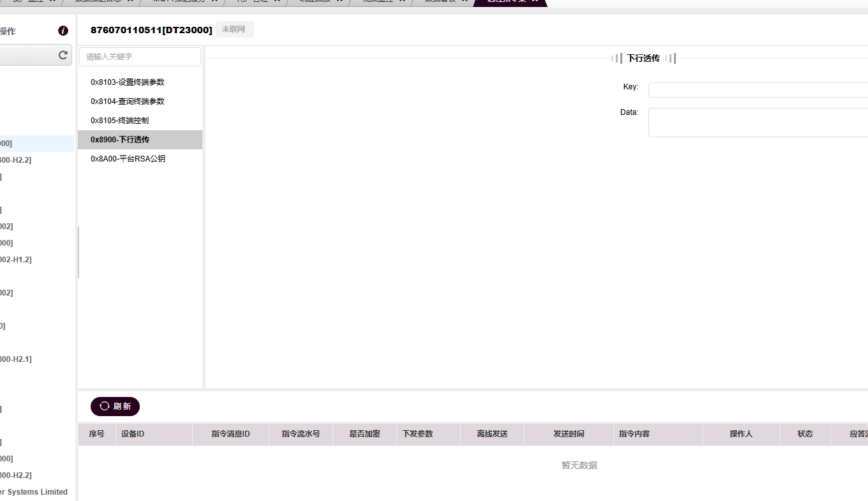The height and width of the screenshot is (501, 868).
Task: Open the 0x8105-终端控制 command
Action: click(x=120, y=121)
